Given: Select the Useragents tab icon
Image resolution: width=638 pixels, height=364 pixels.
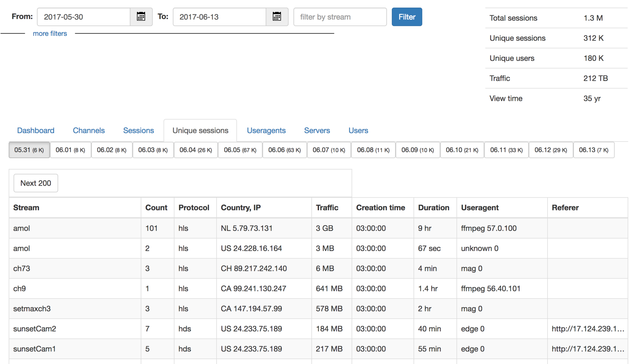Looking at the screenshot, I should pos(266,130).
